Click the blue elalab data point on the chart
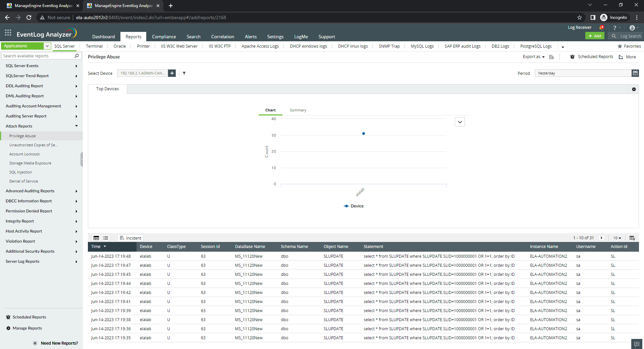The height and width of the screenshot is (349, 644). pos(363,134)
